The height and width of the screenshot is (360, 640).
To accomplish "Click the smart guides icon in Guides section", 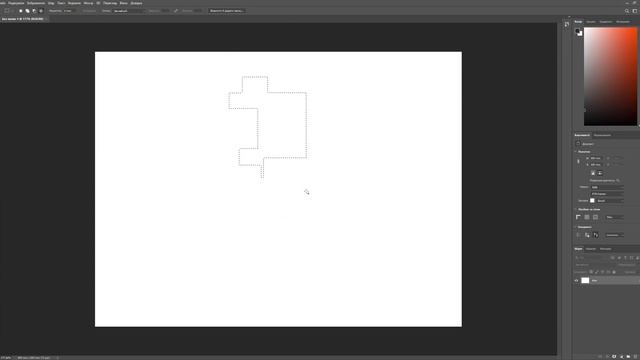I will [596, 235].
